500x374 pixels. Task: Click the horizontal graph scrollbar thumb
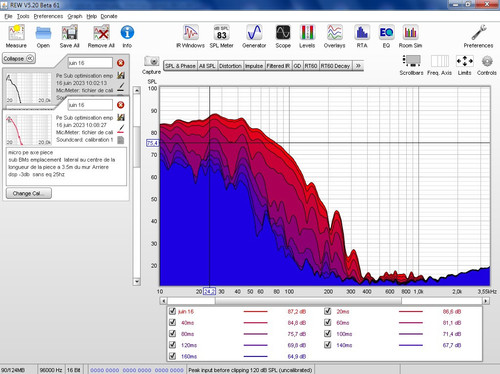tap(308, 301)
